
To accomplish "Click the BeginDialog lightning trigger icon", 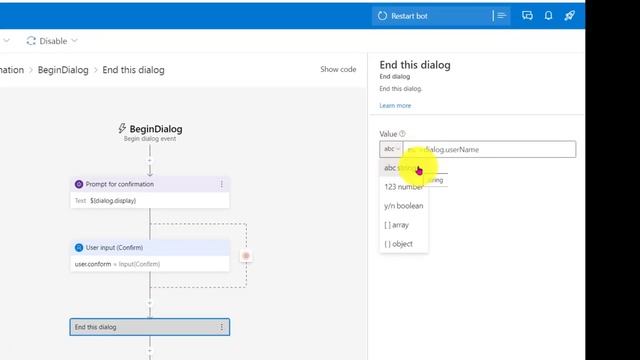I will (x=122, y=129).
